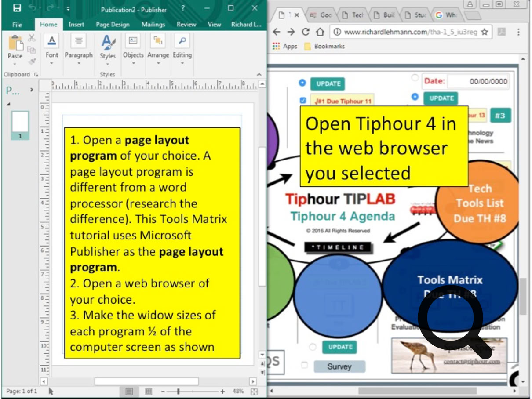Click the Publisher horizontal scrollbar
The image size is (532, 399).
[146, 381]
